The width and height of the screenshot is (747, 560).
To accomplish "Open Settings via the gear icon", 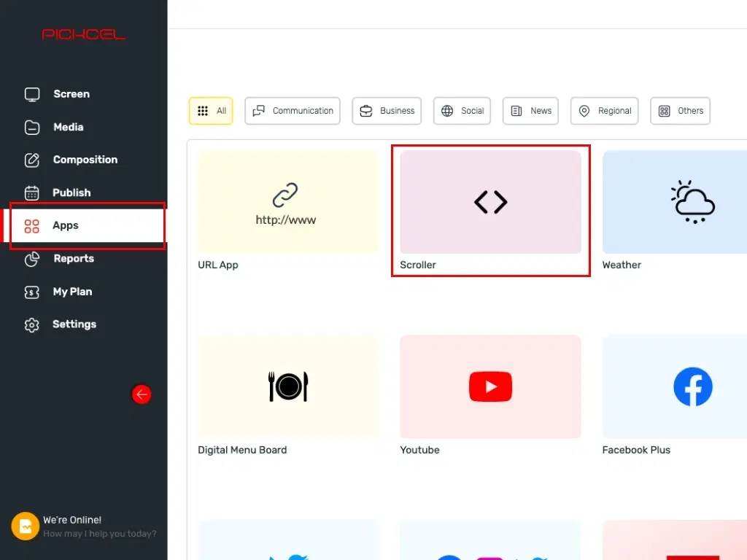I will point(32,324).
